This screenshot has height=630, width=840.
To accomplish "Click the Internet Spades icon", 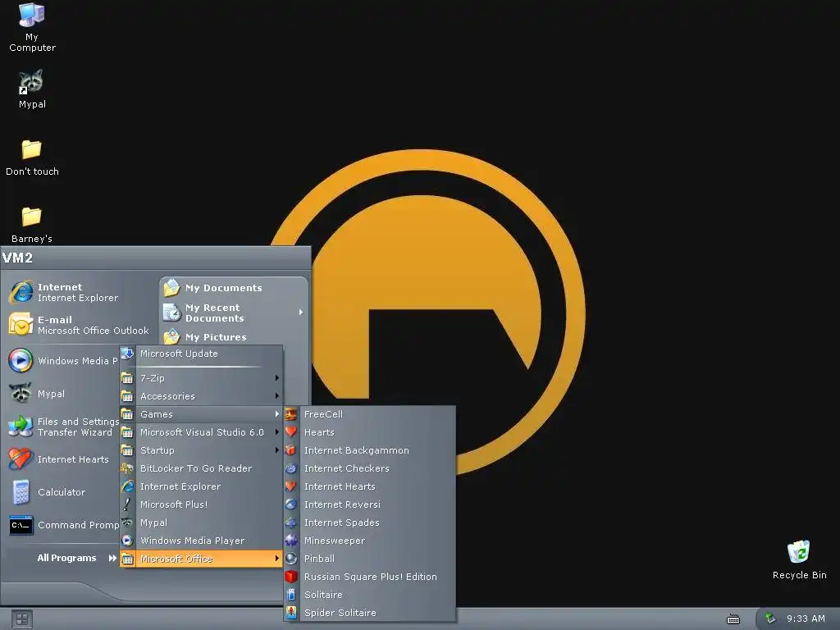I will point(291,523).
